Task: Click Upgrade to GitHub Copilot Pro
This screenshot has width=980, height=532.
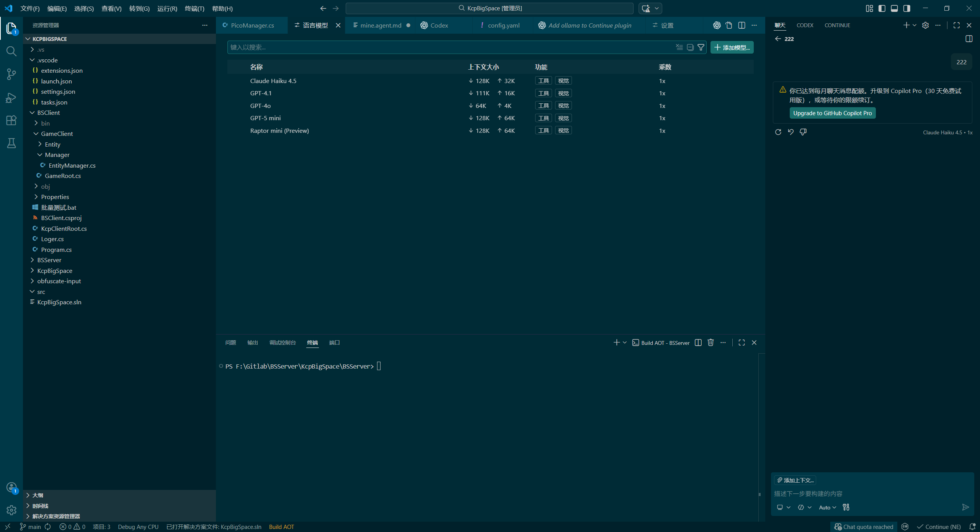Action: click(x=832, y=113)
